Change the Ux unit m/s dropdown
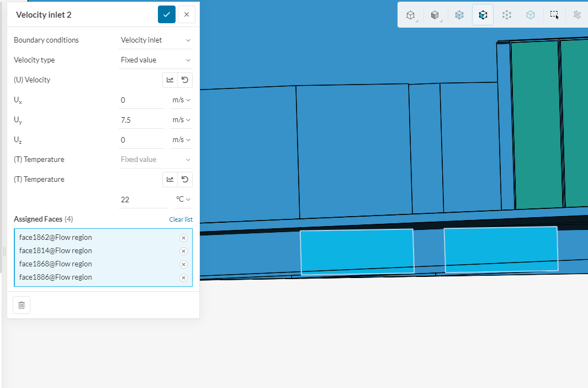 click(x=182, y=100)
